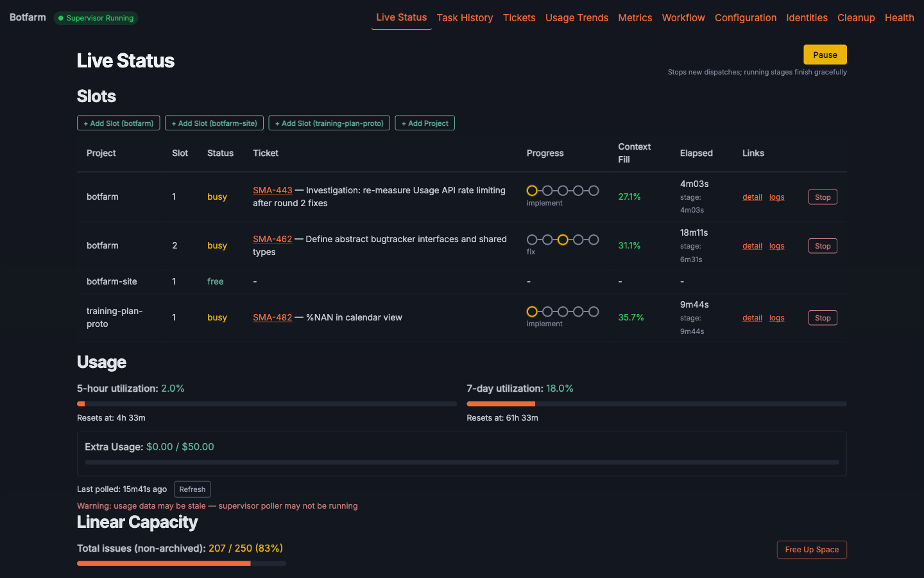Pause new task dispatches
The image size is (924, 578).
[825, 55]
